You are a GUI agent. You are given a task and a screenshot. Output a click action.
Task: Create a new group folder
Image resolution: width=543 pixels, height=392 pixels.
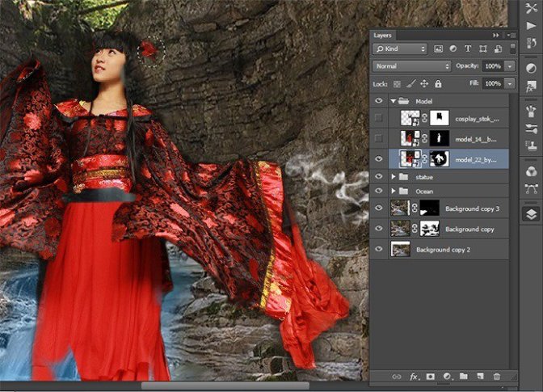[x=463, y=377]
